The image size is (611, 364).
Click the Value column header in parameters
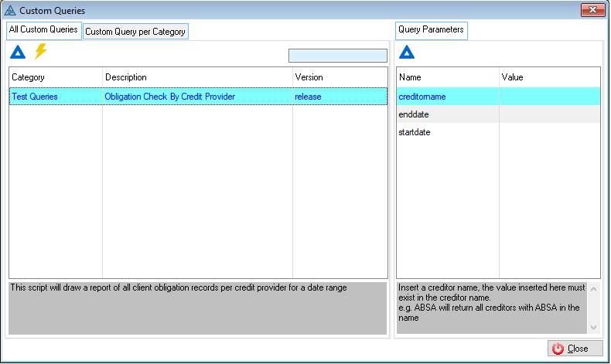(x=549, y=77)
